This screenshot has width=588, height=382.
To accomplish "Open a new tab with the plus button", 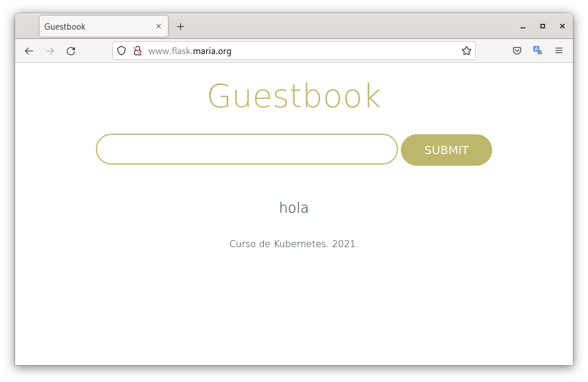I will 181,27.
